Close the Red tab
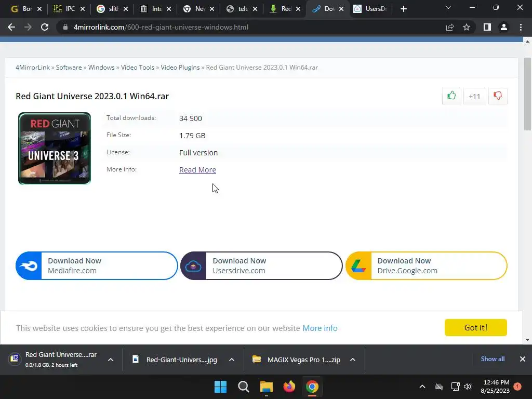 (x=298, y=9)
